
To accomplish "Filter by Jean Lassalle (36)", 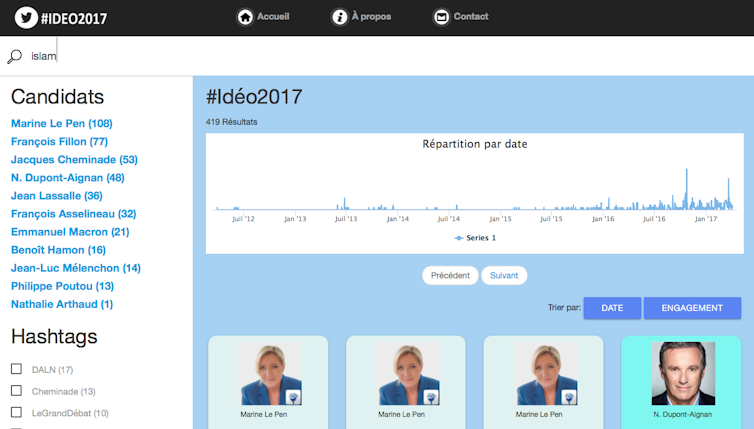I will pos(57,196).
